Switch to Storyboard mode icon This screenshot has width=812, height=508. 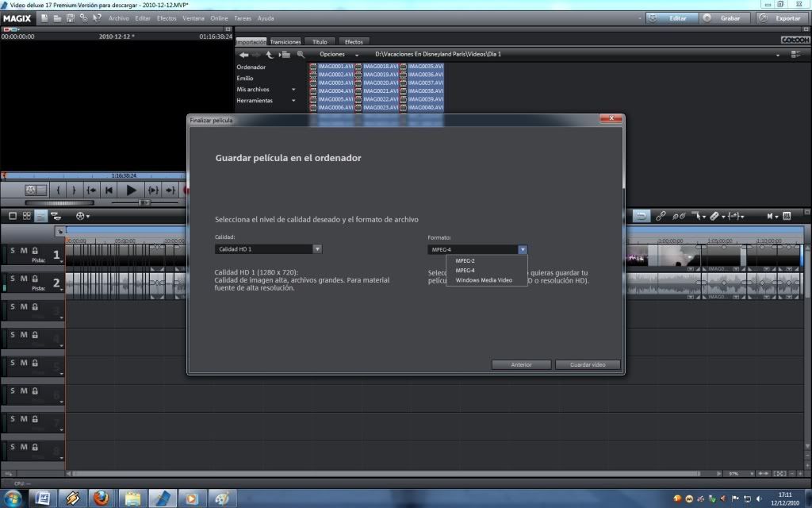point(13,216)
